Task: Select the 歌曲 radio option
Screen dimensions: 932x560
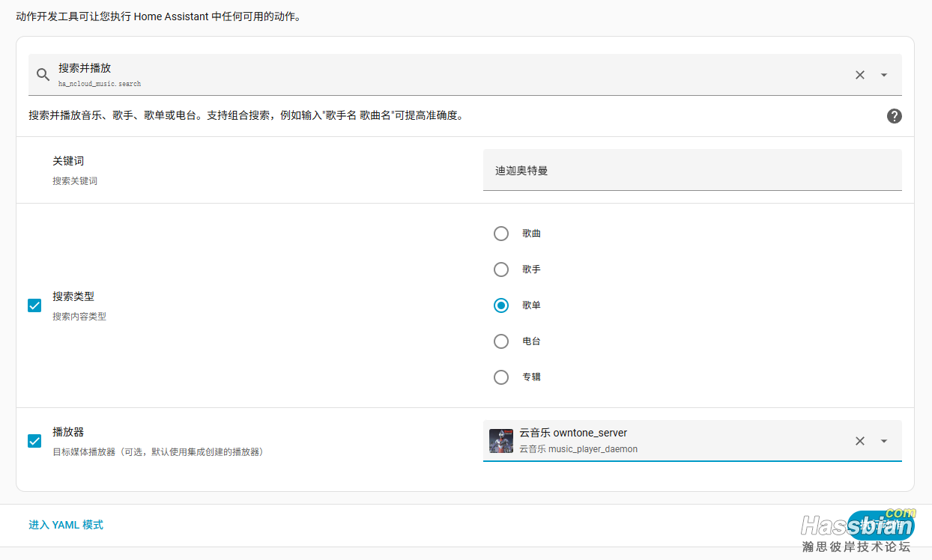Action: click(501, 234)
